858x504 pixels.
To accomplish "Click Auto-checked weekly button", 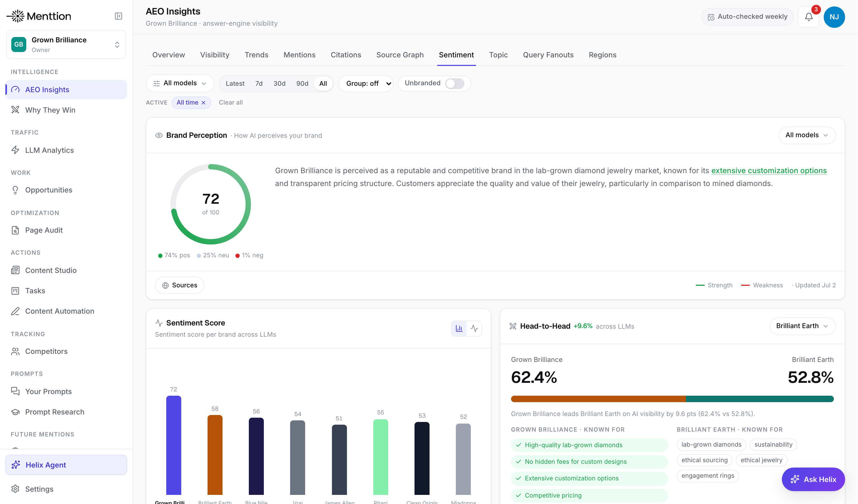I will (x=747, y=17).
